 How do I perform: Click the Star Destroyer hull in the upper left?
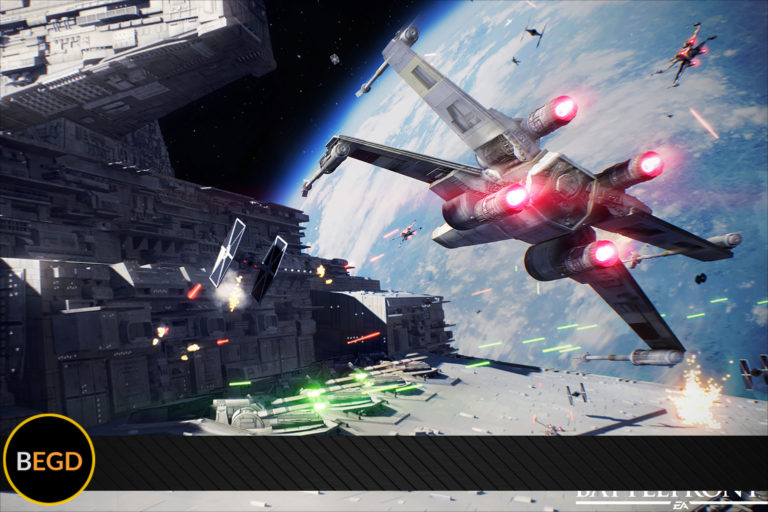[x=130, y=60]
